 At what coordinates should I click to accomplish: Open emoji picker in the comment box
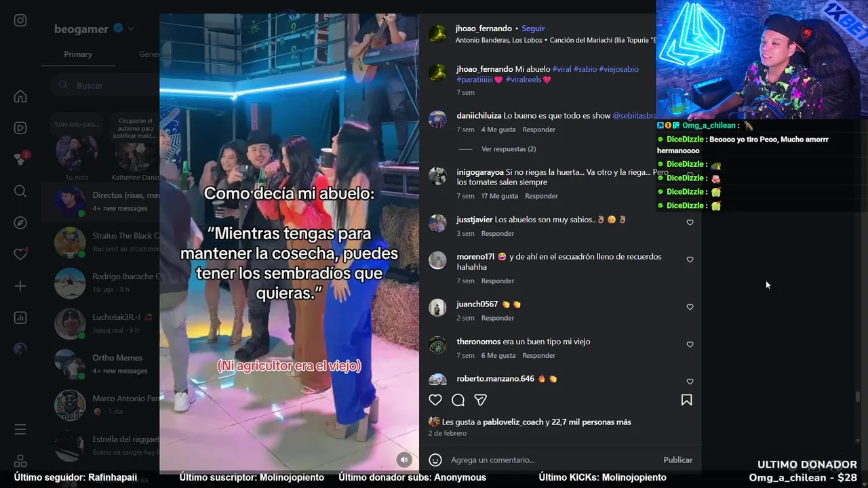435,460
